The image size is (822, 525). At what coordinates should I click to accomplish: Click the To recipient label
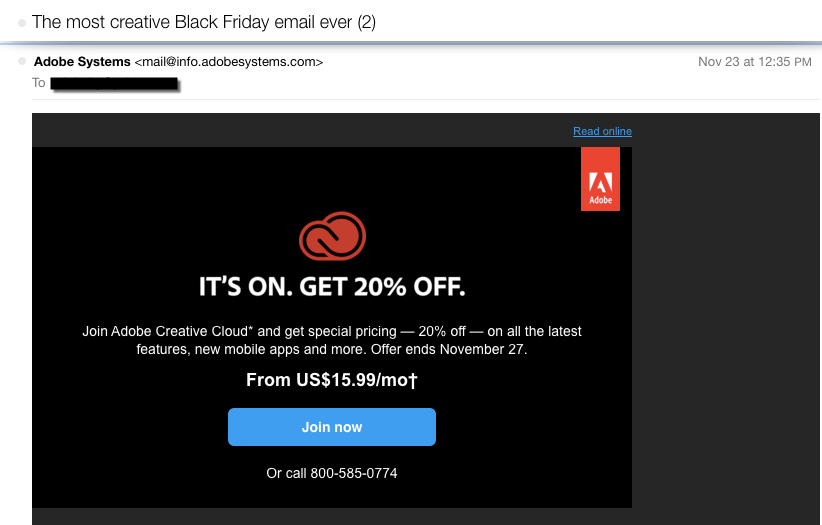point(38,83)
